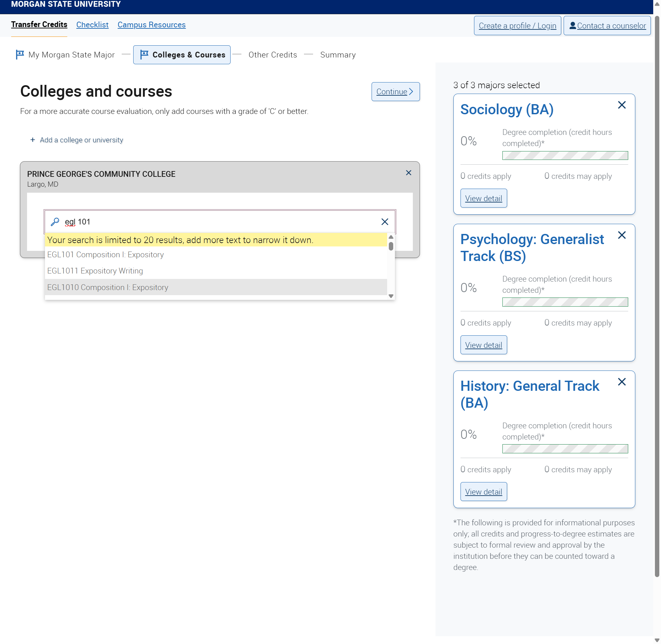Open the Campus Resources tab

coord(151,25)
